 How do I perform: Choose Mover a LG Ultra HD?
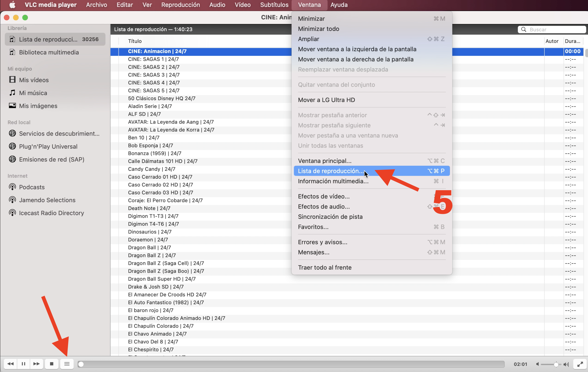pyautogui.click(x=372, y=100)
